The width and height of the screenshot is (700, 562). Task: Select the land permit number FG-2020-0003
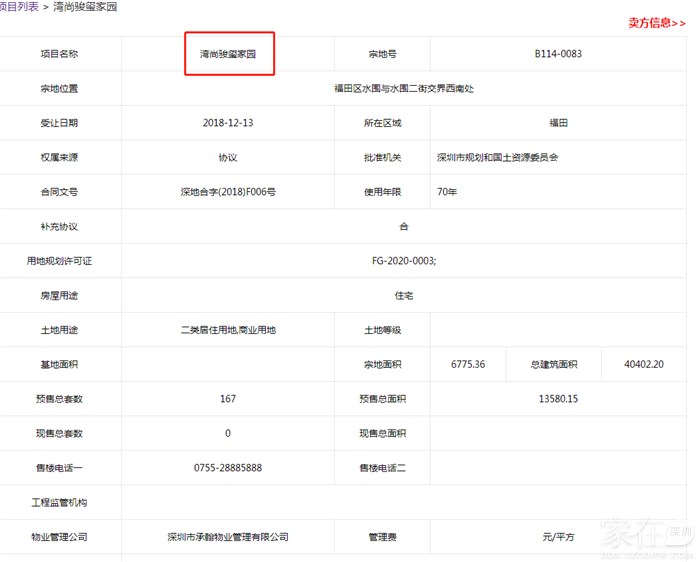pos(403,261)
